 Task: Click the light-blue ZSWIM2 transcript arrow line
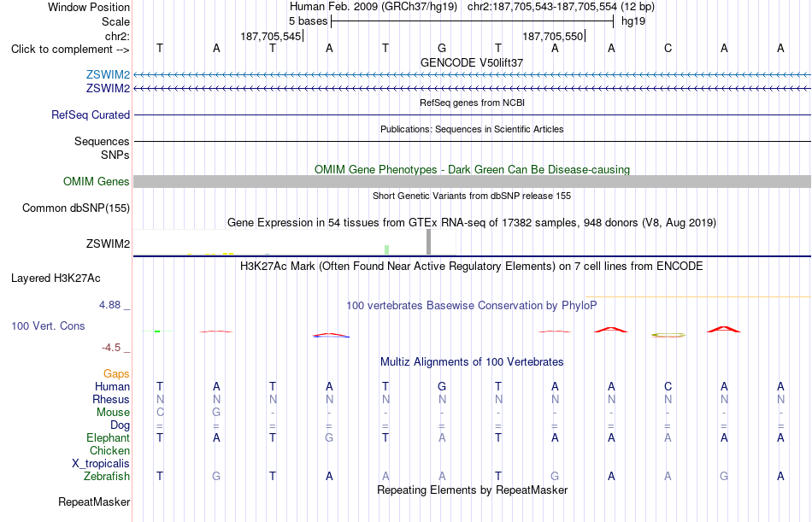tap(473, 75)
